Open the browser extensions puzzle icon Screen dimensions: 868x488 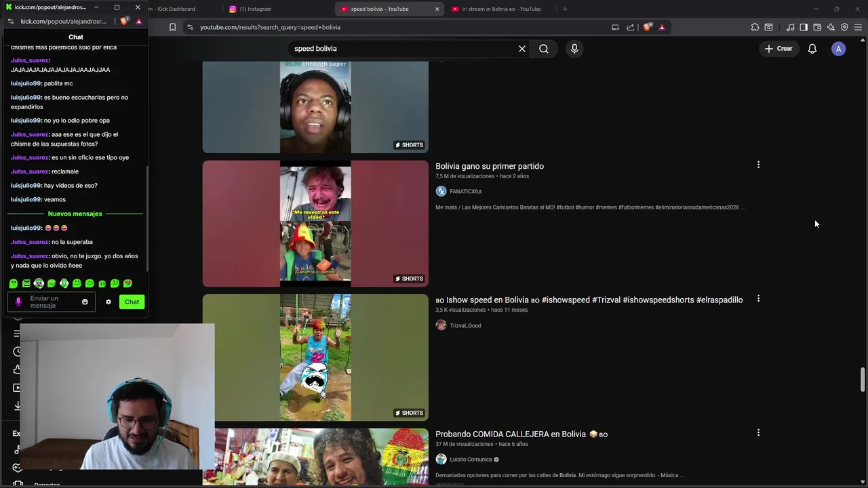[x=755, y=27]
